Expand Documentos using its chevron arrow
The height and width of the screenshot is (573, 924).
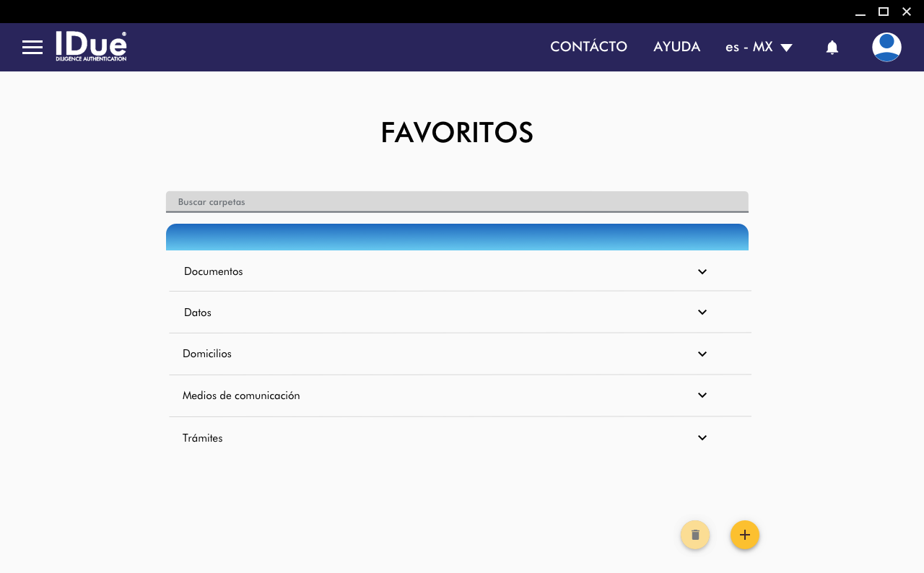click(702, 272)
